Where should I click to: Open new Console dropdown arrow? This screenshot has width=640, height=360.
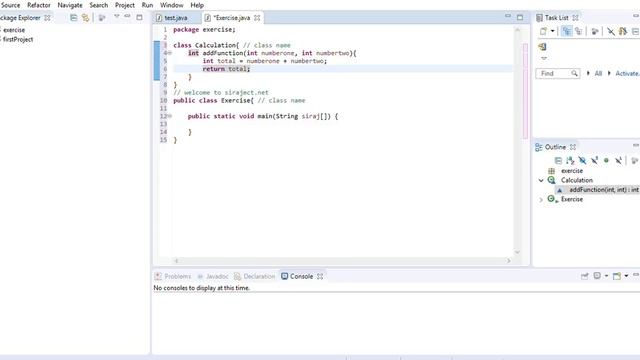626,276
